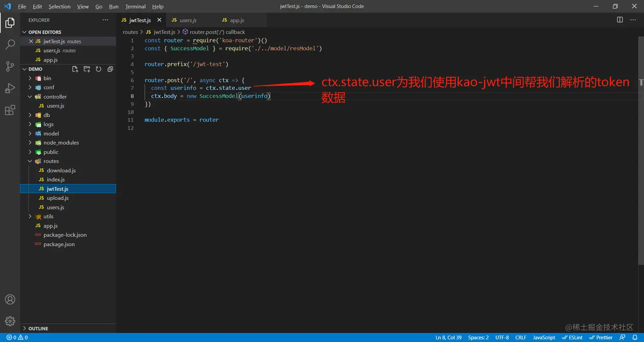
Task: Open Explorer views and more actions menu
Action: click(105, 20)
